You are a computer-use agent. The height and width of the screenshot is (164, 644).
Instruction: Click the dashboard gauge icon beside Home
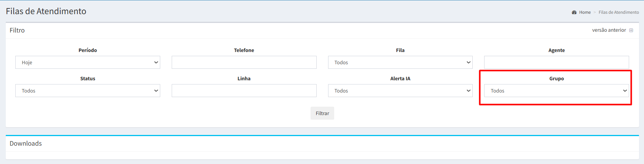click(574, 12)
